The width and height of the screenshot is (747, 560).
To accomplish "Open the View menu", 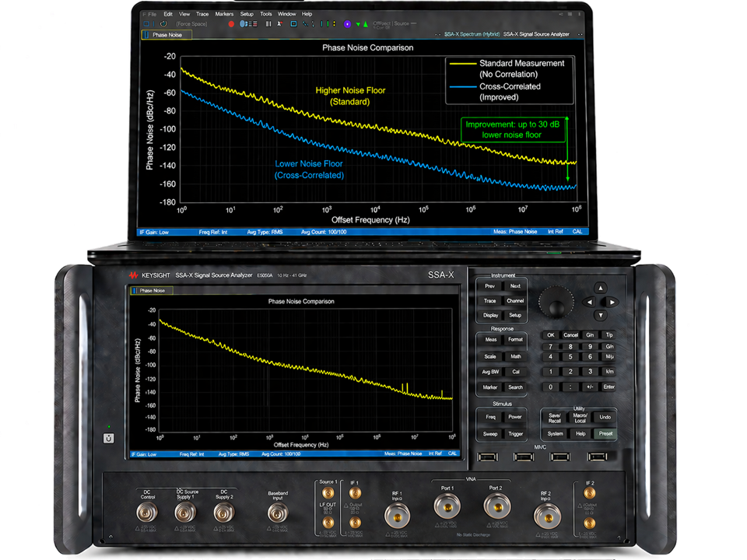I will pyautogui.click(x=184, y=14).
